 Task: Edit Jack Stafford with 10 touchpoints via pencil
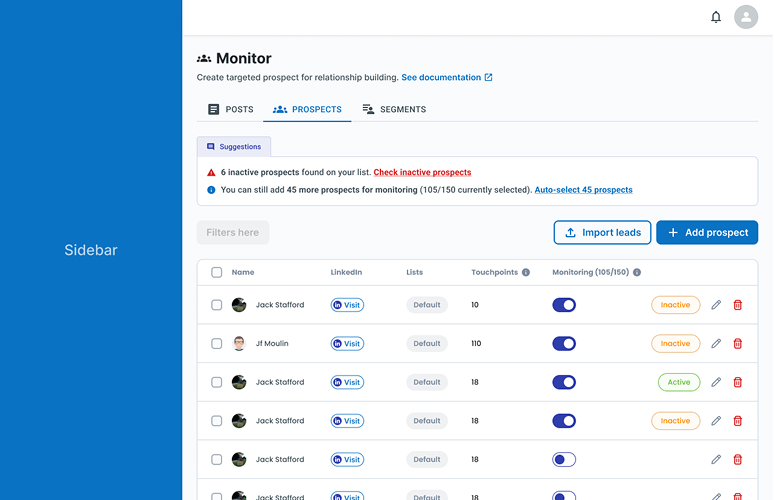tap(716, 305)
